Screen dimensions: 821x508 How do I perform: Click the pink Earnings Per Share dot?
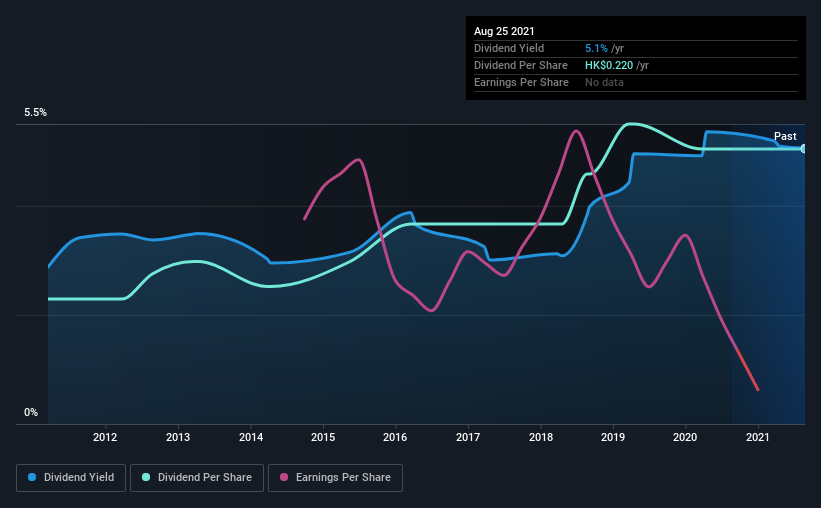tap(284, 477)
